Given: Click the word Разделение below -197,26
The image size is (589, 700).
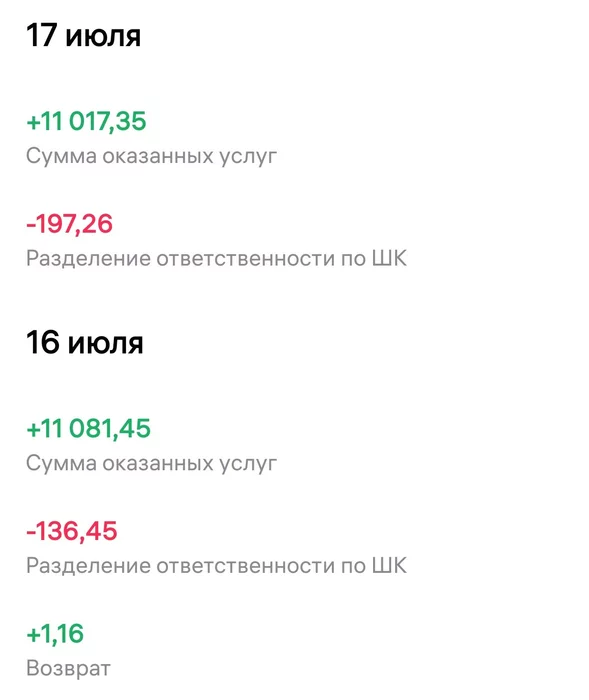Looking at the screenshot, I should 88,259.
